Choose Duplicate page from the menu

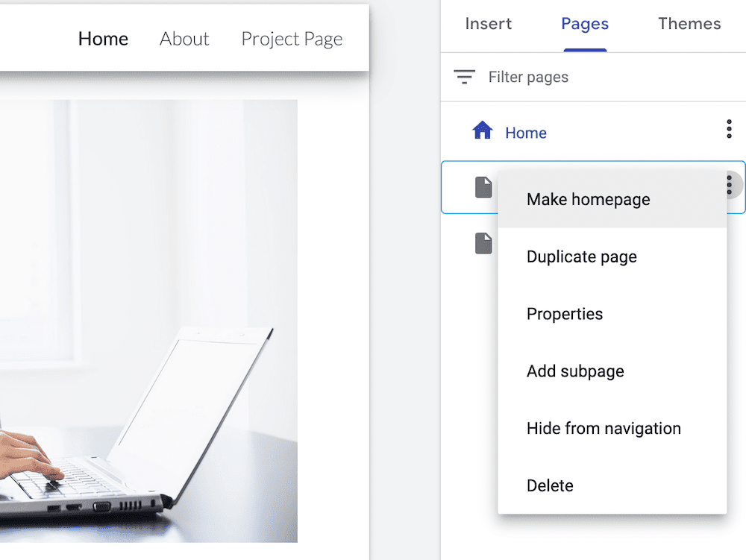pyautogui.click(x=582, y=257)
